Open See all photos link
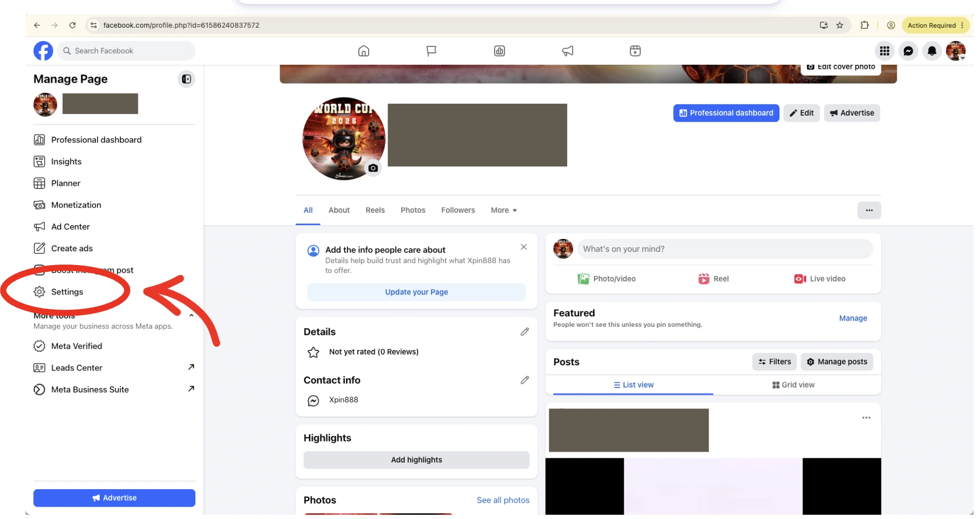Viewport: 980px width, 519px height. 503,500
